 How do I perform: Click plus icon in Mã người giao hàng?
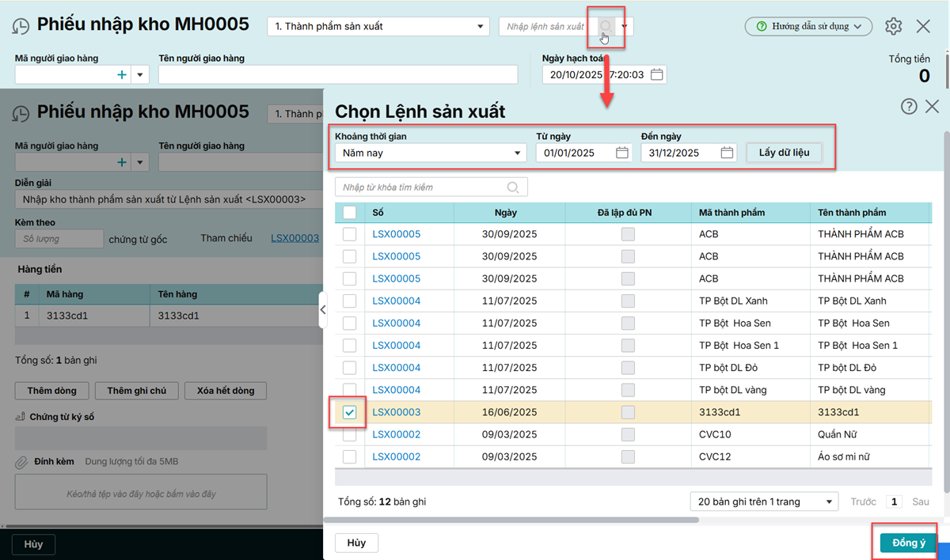pyautogui.click(x=122, y=74)
